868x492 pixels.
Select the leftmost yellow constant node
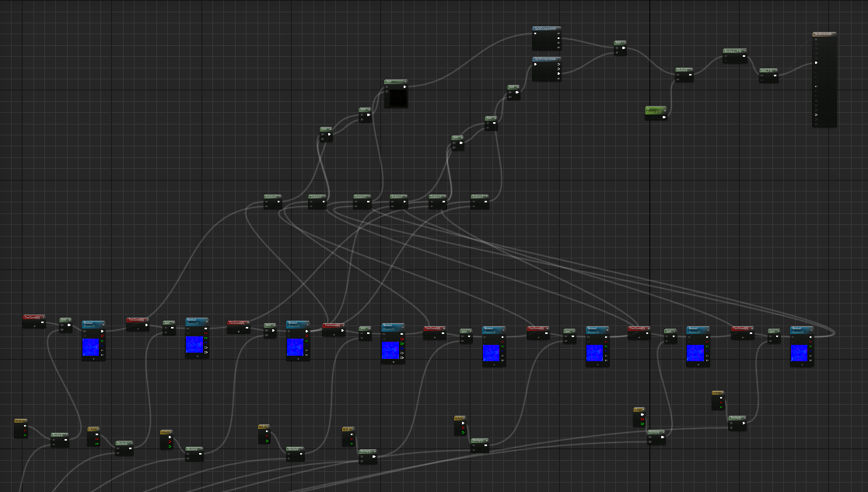20,427
